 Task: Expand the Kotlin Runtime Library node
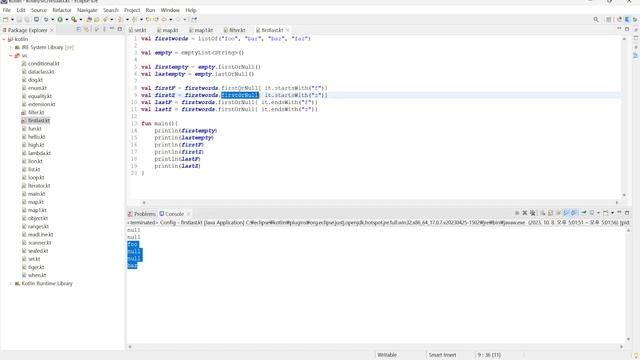coord(11,283)
